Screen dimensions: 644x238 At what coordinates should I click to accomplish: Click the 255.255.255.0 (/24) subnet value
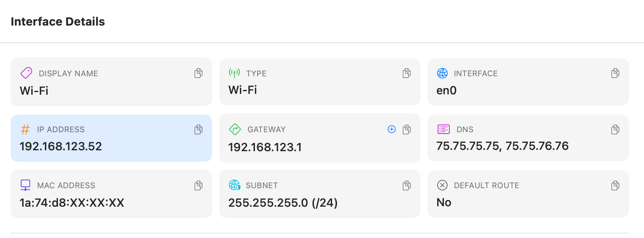coord(283,202)
